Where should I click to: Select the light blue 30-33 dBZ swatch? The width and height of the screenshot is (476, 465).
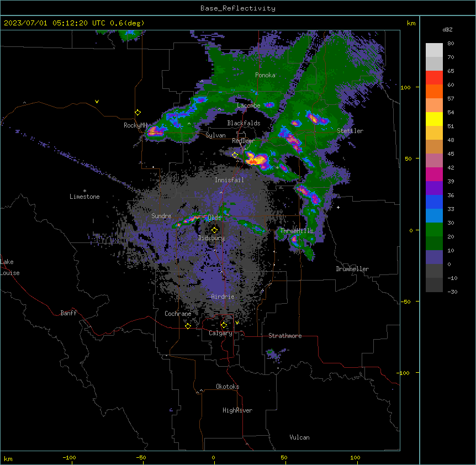point(434,216)
